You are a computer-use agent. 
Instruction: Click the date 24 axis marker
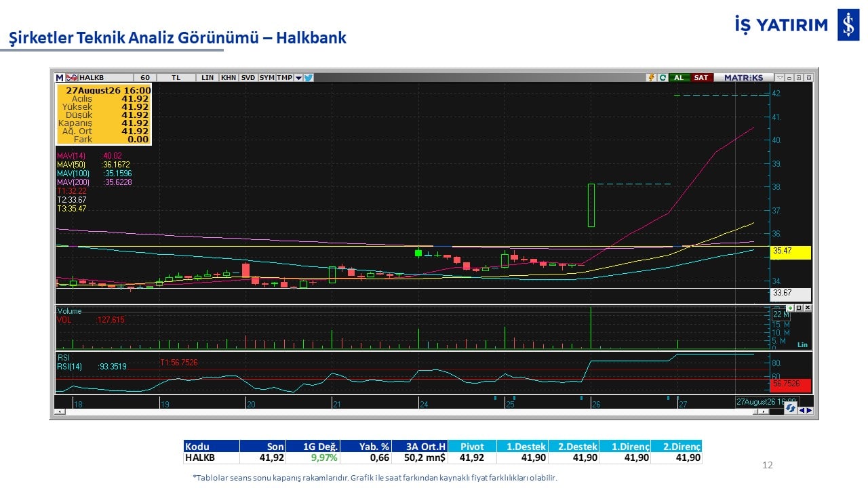tap(423, 404)
